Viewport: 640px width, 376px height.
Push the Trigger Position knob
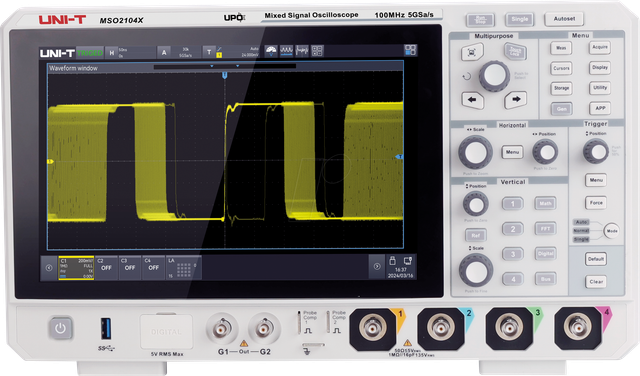[x=596, y=151]
